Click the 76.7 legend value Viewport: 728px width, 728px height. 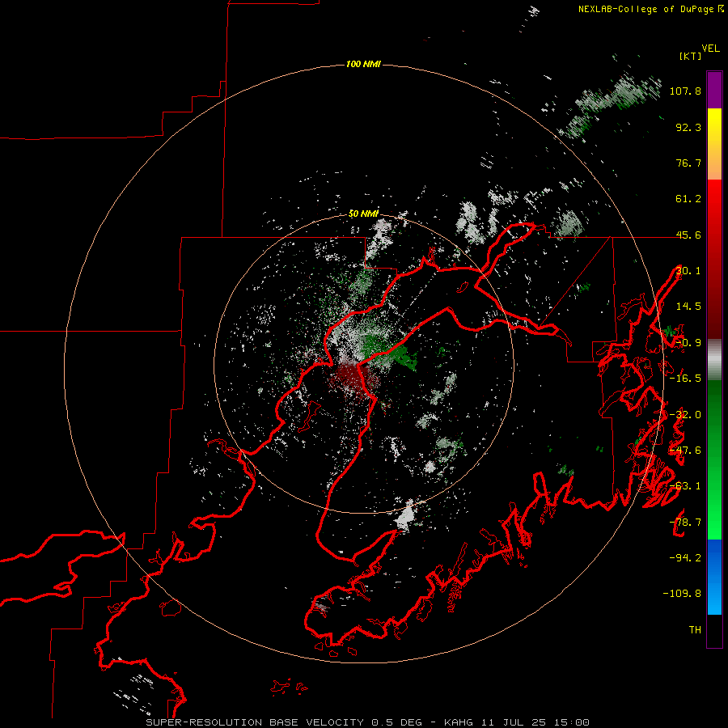point(688,163)
